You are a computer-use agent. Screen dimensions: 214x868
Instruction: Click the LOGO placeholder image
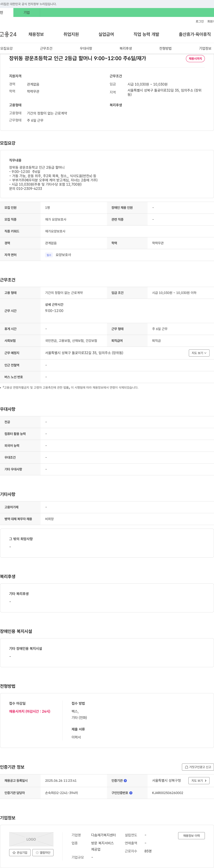pos(31,839)
